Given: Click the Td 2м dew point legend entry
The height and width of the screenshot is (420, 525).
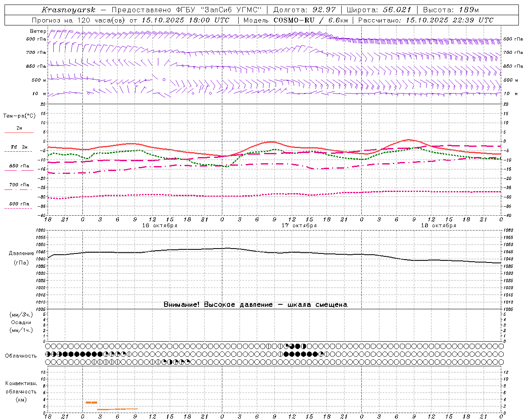Looking at the screenshot, I should pyautogui.click(x=19, y=147).
